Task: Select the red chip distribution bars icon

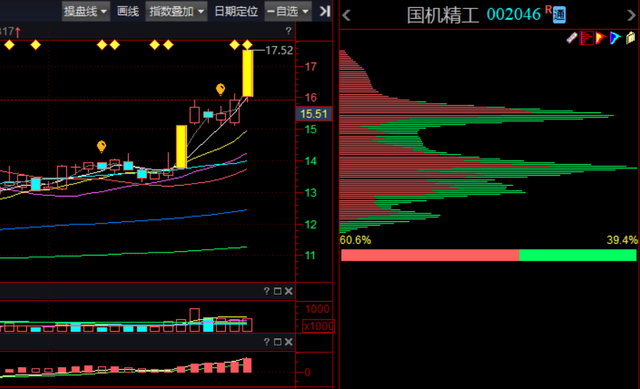Action: click(x=587, y=38)
